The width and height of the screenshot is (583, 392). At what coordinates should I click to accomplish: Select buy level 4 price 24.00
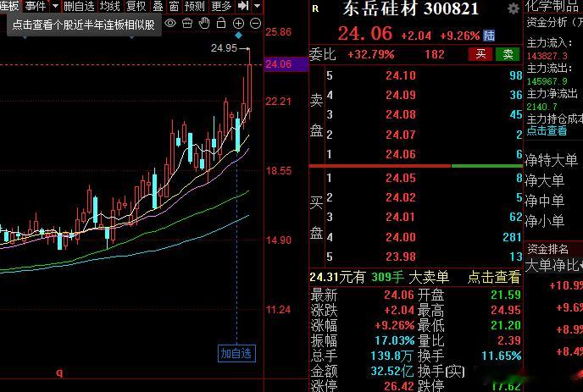tap(401, 237)
